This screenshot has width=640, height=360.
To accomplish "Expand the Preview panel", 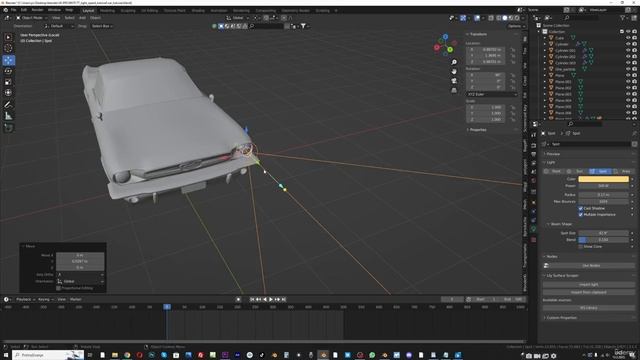I will [x=552, y=154].
